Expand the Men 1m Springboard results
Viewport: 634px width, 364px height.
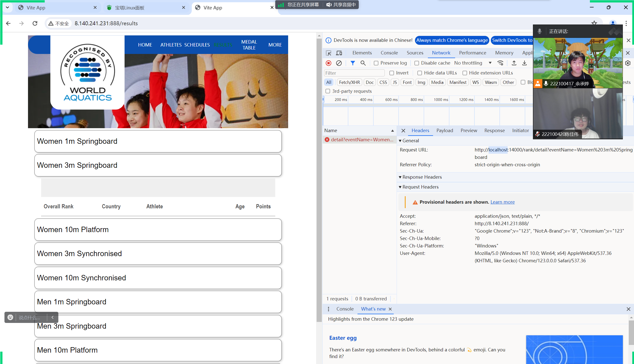pos(158,302)
